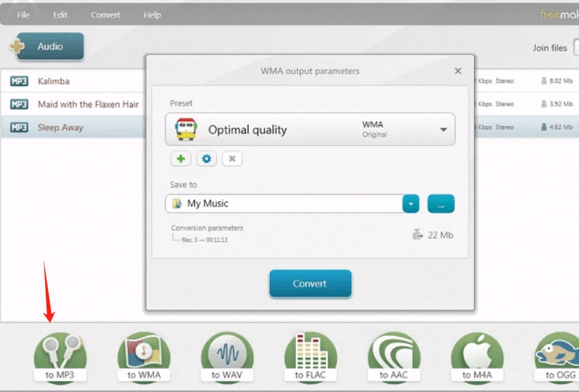
Task: Click the to OGG fish icon
Action: tap(558, 357)
